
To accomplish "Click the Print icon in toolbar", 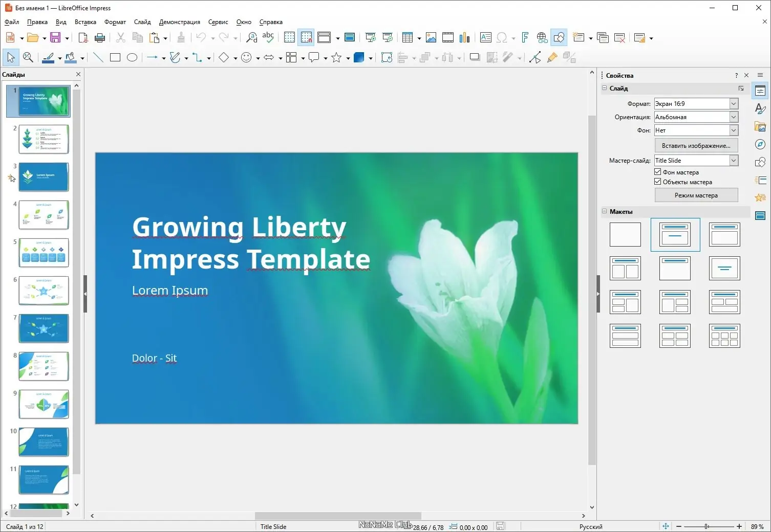I will [100, 38].
